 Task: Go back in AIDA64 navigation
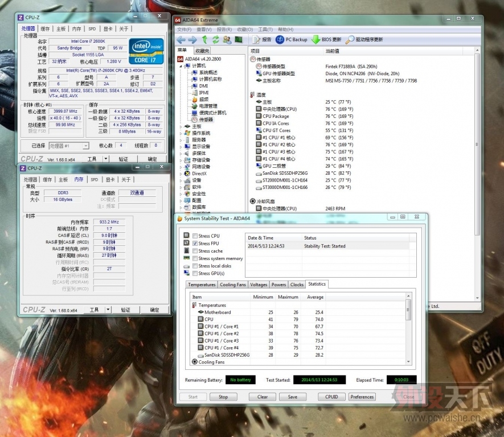(181, 40)
